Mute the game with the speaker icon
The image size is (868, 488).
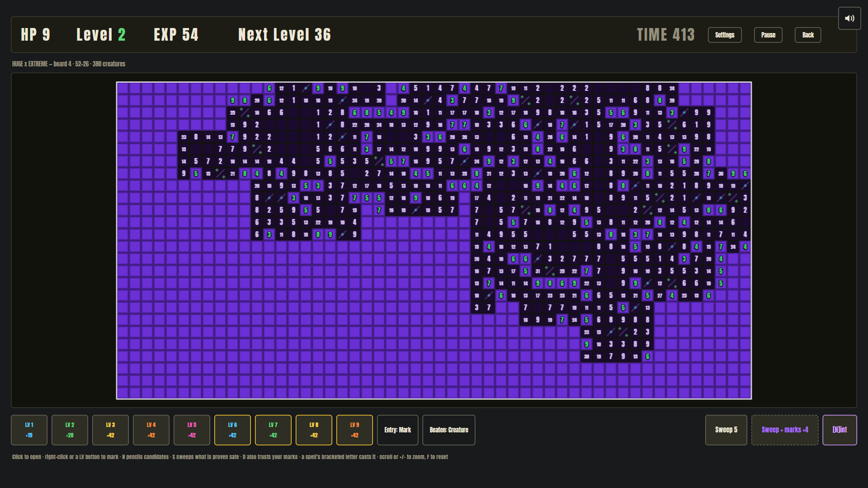849,19
